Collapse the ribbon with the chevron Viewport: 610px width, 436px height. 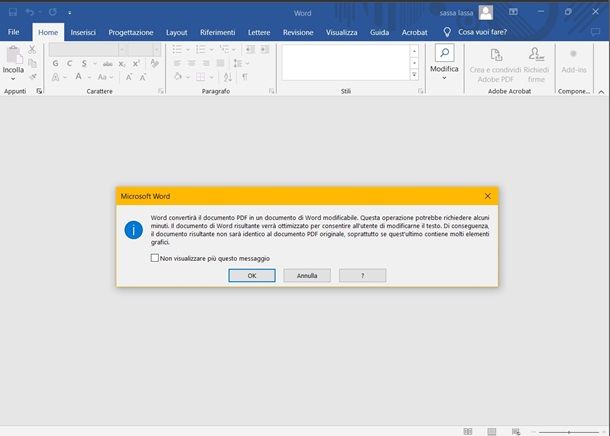(601, 92)
